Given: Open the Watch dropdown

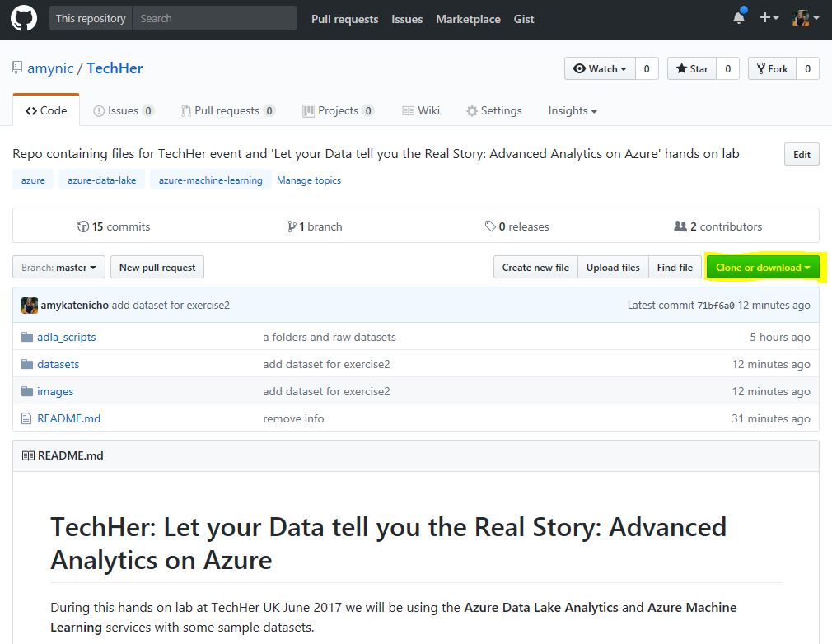Looking at the screenshot, I should tap(600, 68).
